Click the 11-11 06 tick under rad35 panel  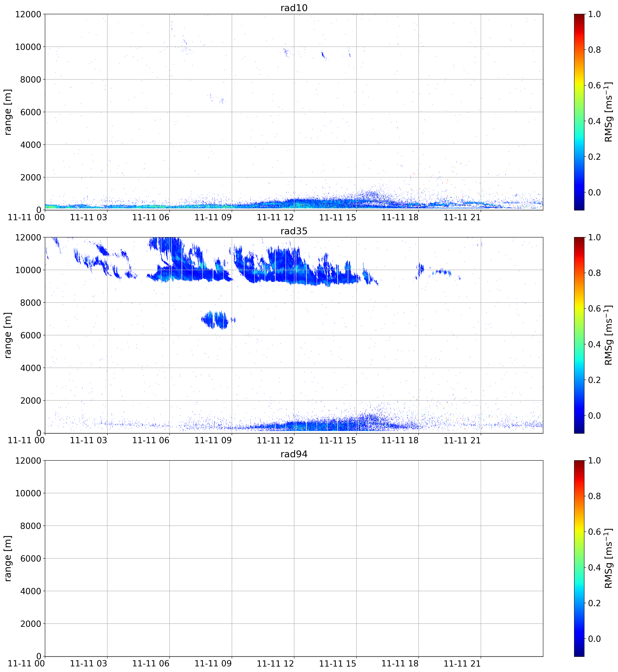click(151, 441)
